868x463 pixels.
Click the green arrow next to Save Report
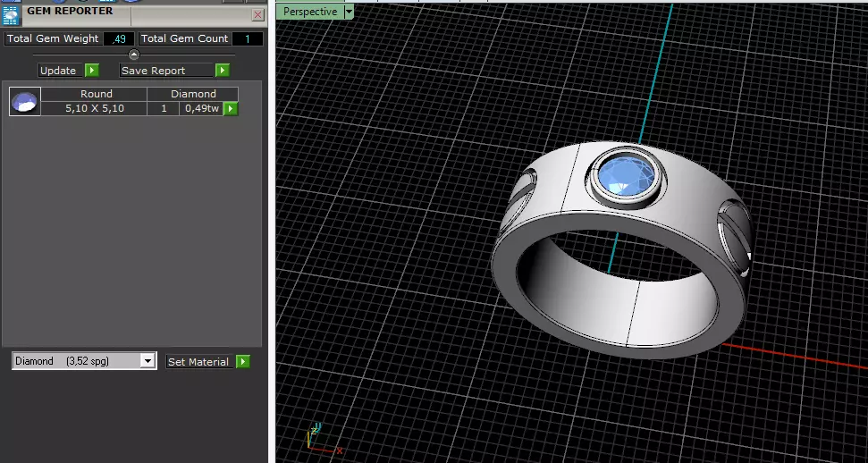click(223, 71)
